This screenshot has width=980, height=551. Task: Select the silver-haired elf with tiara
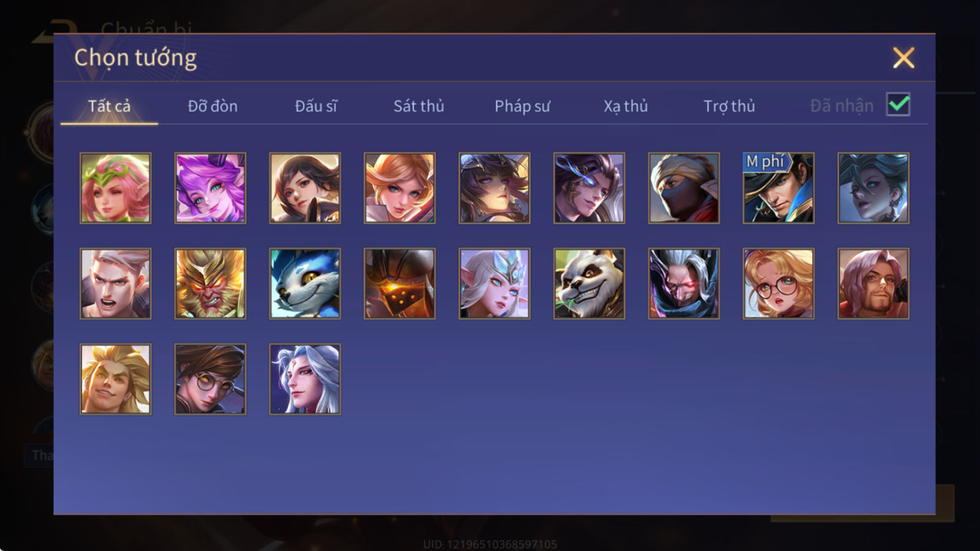494,283
